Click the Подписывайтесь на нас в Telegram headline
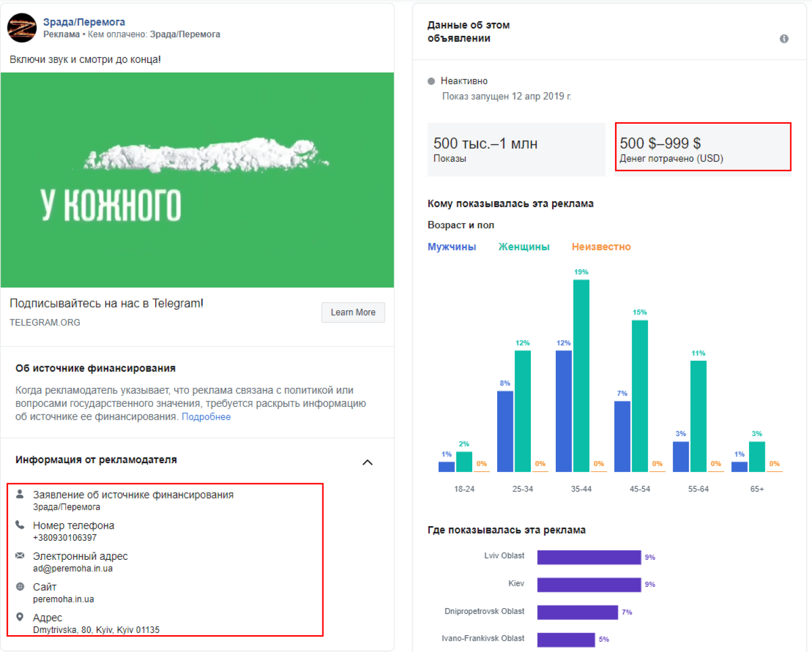812x652 pixels. 106,303
